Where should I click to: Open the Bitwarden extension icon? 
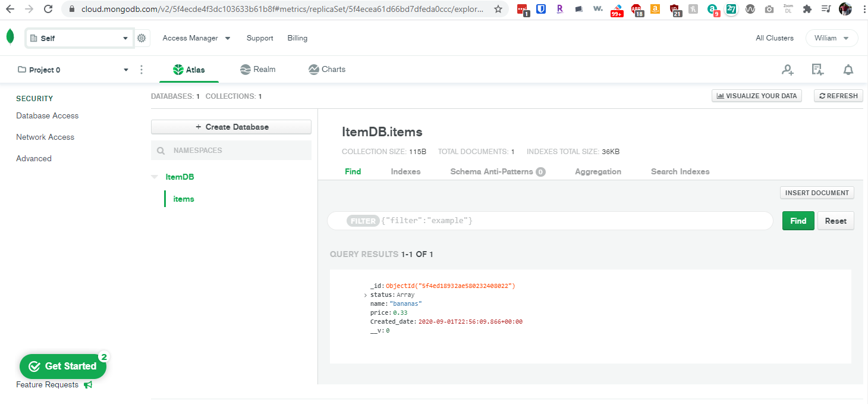click(541, 9)
